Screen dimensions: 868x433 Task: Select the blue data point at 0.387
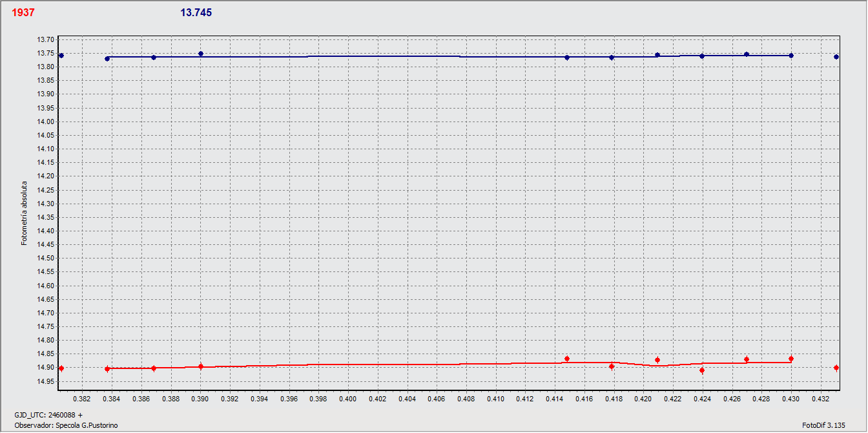click(154, 58)
